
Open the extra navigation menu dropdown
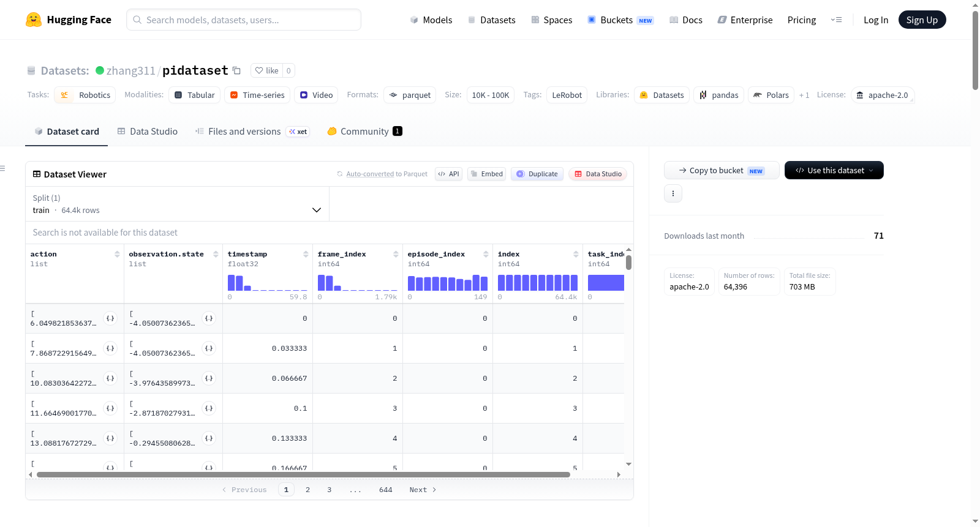pos(836,20)
